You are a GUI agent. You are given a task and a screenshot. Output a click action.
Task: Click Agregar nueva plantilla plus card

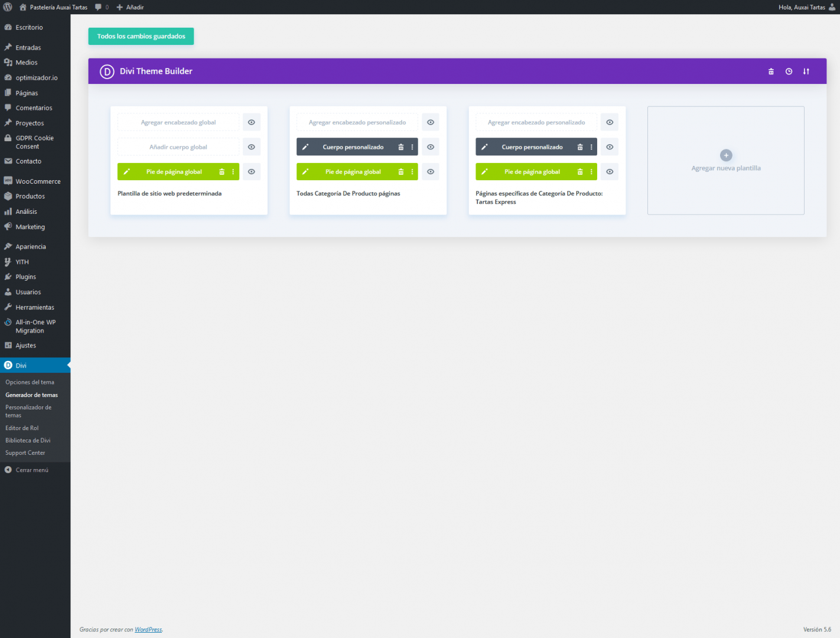726,161
